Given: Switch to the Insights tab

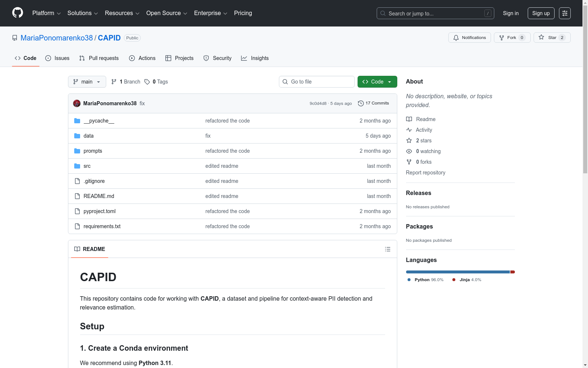Looking at the screenshot, I should (255, 58).
